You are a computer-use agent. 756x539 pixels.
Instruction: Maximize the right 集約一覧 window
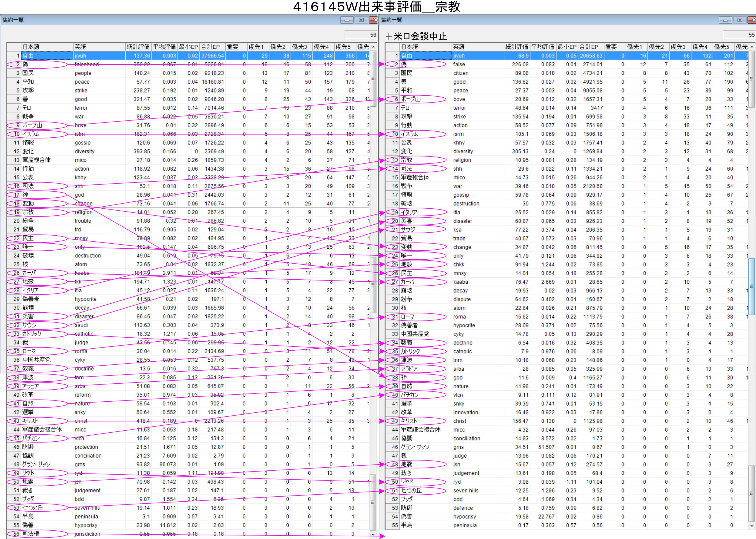click(x=740, y=20)
